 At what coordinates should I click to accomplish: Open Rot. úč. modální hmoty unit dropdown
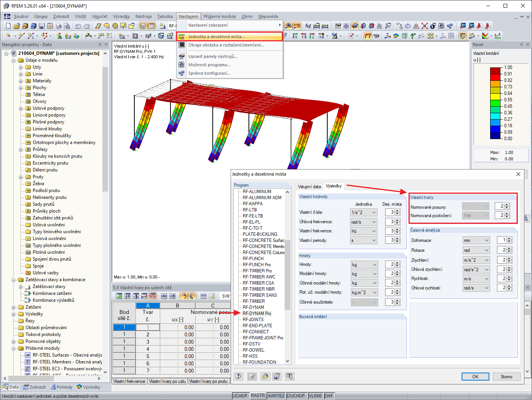(x=364, y=292)
